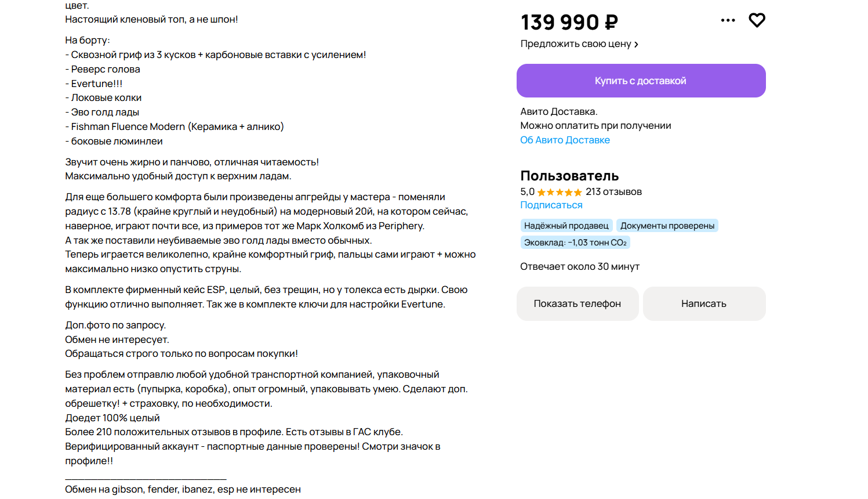The image size is (868, 499).
Task: Reveal the number with "Показать телефон"
Action: pos(577,303)
